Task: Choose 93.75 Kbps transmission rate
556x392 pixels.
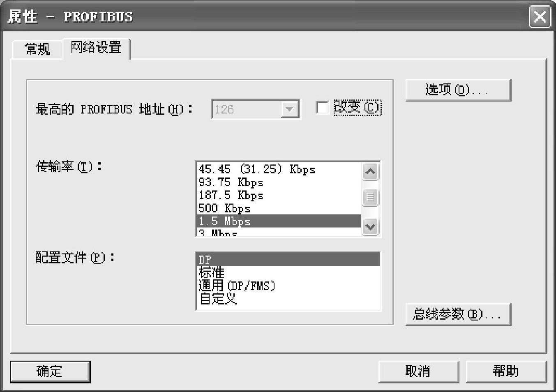Action: (279, 182)
